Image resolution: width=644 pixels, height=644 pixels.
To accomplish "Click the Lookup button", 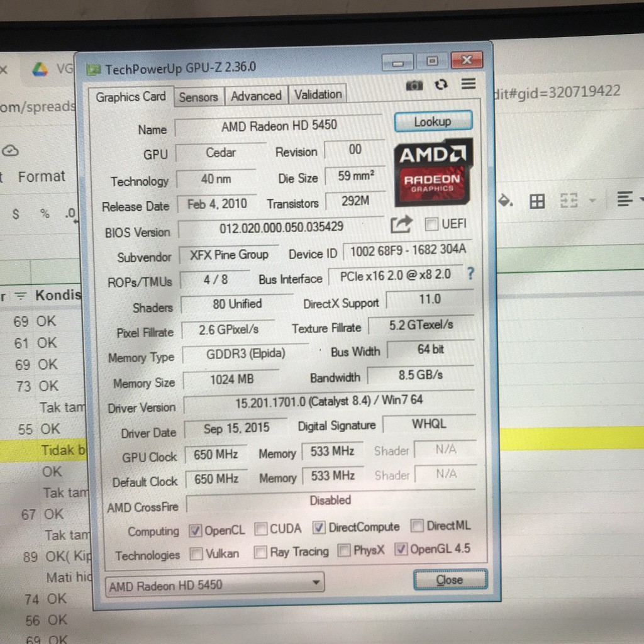I will (433, 121).
